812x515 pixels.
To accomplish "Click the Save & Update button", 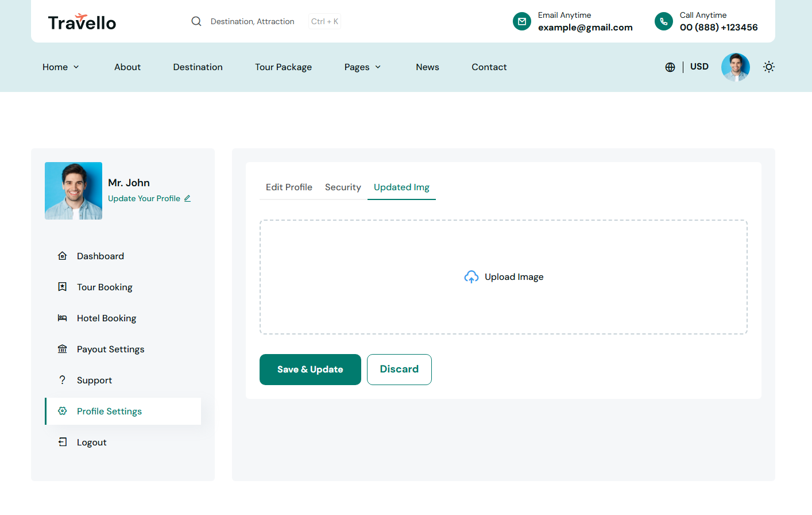I will (x=310, y=370).
